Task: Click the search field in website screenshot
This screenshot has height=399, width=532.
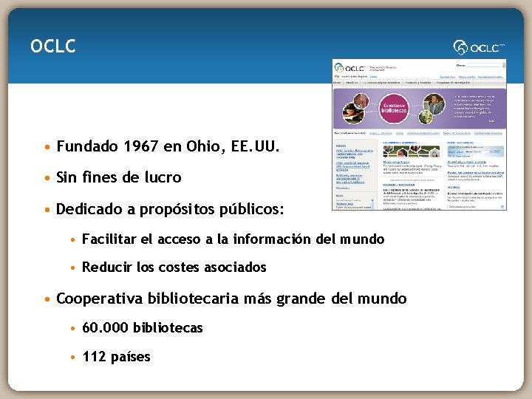Action: pos(484,65)
